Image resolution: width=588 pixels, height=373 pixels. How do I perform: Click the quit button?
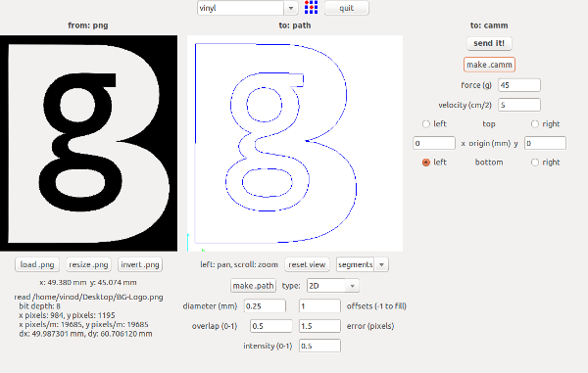(347, 8)
